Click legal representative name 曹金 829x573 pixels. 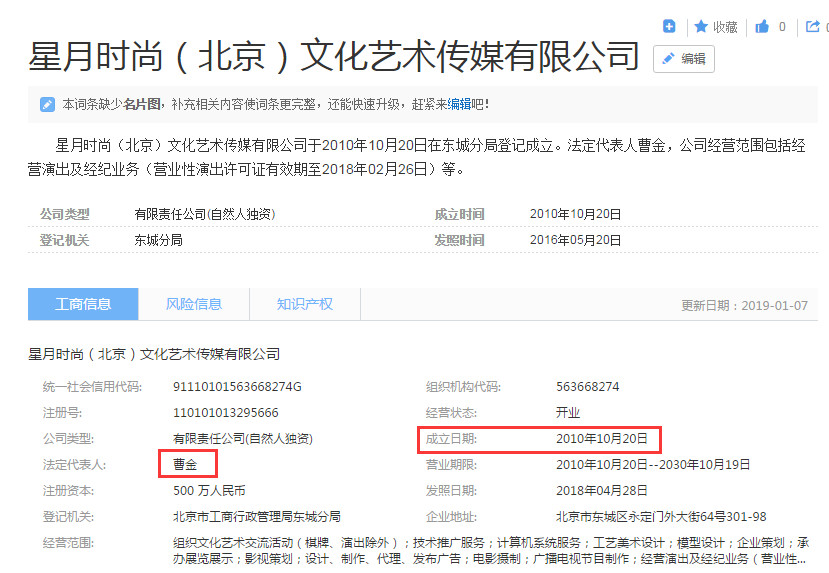tap(185, 465)
